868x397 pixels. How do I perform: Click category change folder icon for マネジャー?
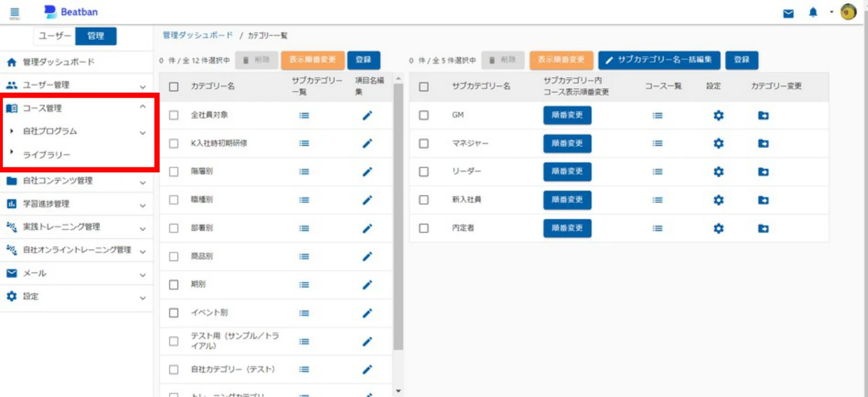point(763,143)
